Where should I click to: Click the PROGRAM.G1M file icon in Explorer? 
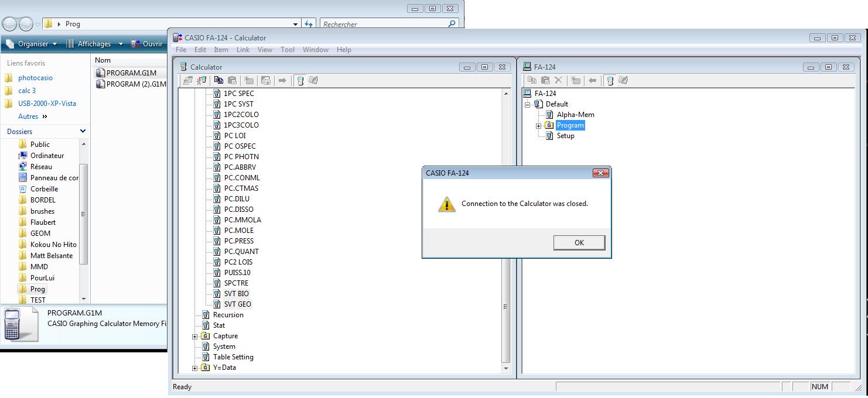tap(100, 73)
